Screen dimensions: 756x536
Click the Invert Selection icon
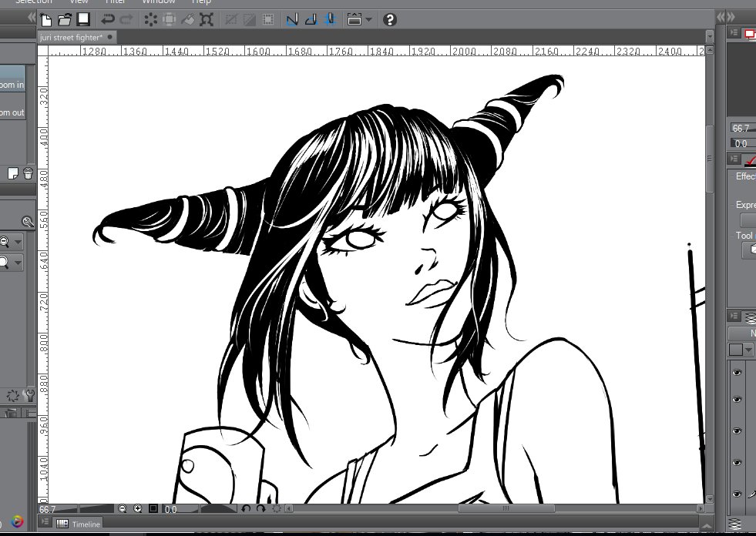click(x=250, y=20)
